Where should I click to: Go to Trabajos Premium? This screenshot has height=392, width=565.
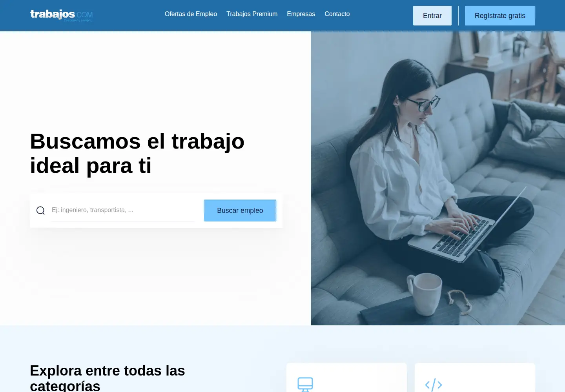click(x=252, y=14)
